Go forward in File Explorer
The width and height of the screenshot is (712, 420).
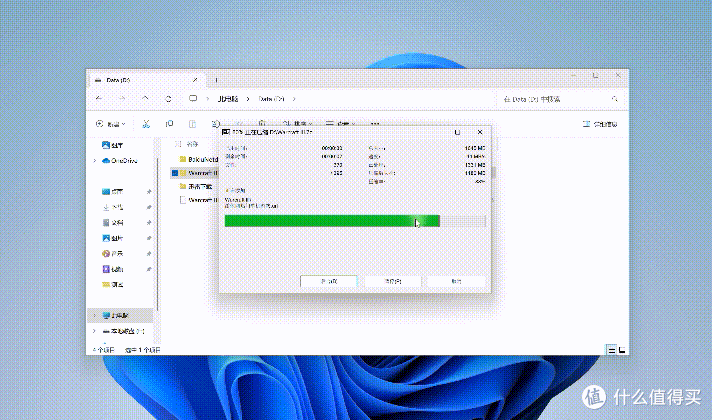(122, 98)
